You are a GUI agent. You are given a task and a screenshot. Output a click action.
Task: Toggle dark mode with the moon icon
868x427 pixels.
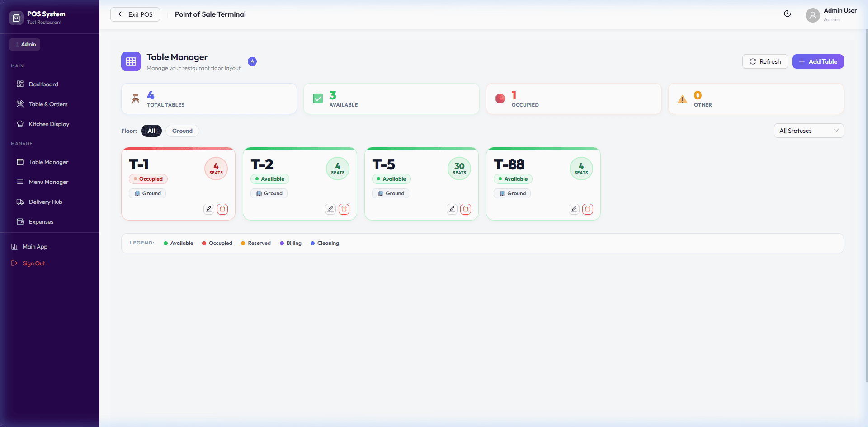point(787,14)
